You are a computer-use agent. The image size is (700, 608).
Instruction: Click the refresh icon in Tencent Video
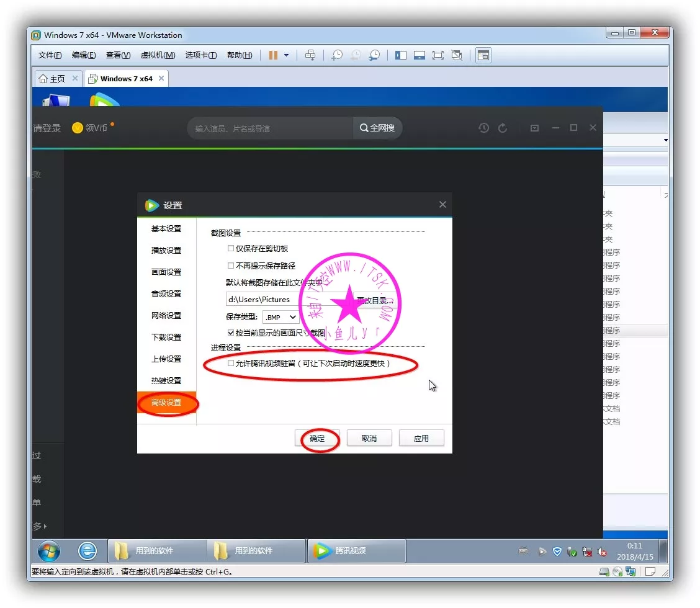pos(503,128)
